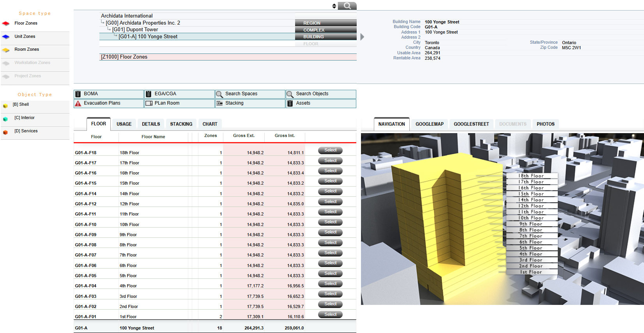Toggle the Unit Zones space type
The height and width of the screenshot is (333, 644).
coord(6,37)
